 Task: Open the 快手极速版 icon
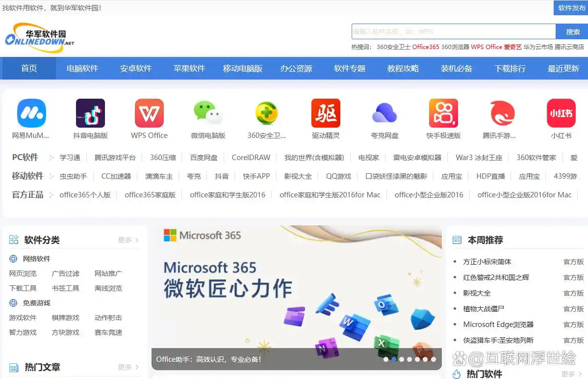coord(443,114)
